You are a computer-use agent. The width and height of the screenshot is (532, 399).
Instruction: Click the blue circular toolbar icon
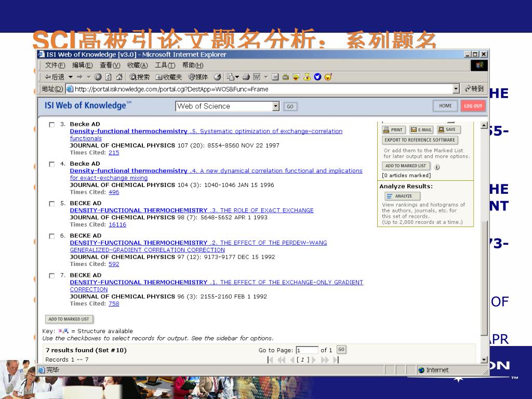tap(317, 77)
